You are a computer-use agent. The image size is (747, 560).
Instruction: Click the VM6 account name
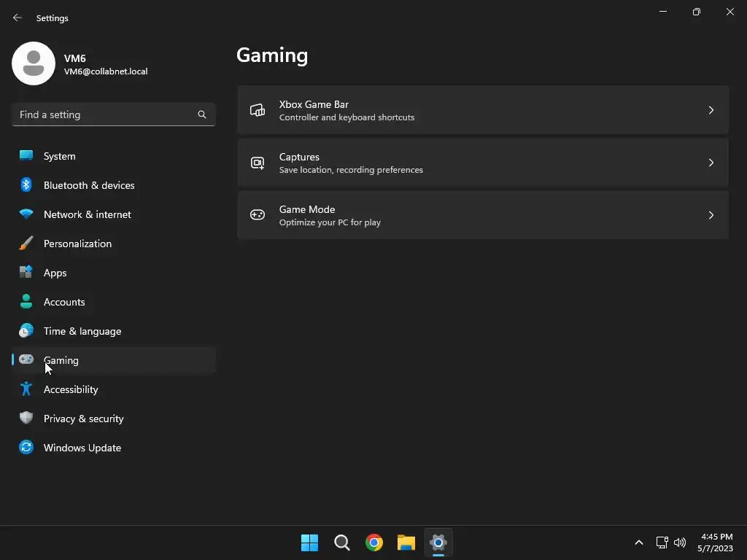click(75, 58)
